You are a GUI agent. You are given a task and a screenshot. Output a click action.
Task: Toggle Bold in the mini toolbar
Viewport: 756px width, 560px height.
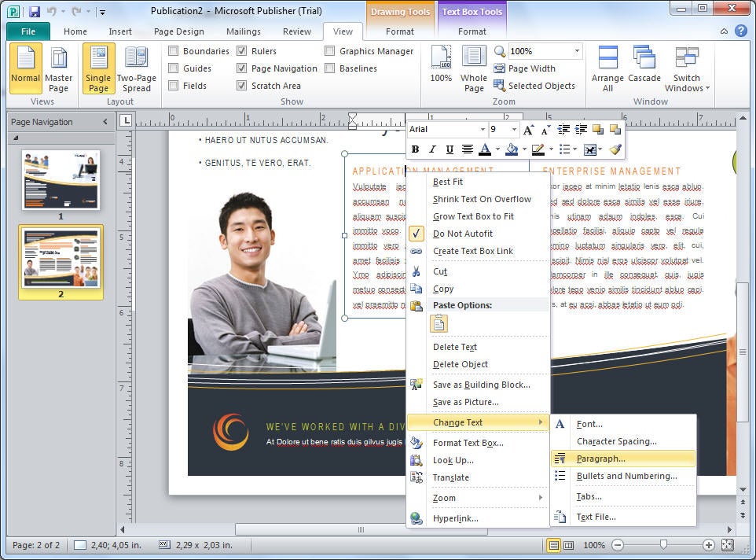coord(415,149)
